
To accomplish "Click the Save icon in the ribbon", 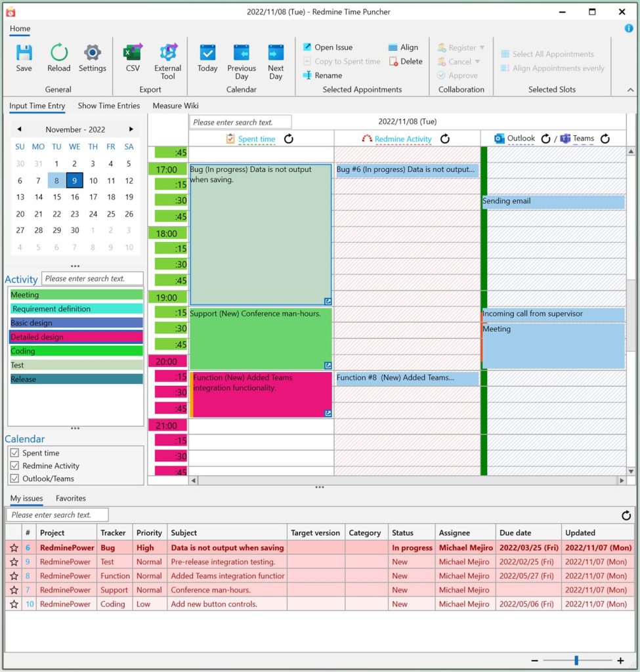I will tap(24, 52).
